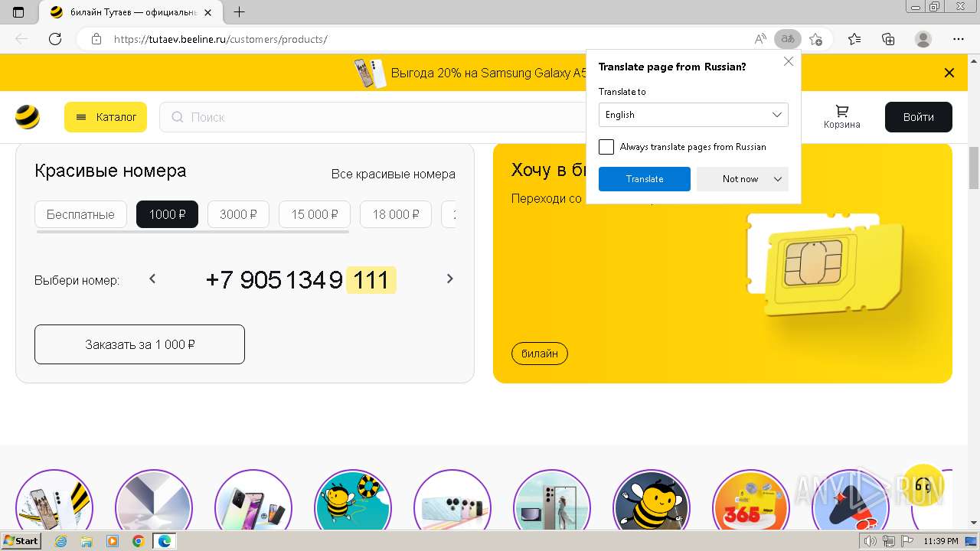
Task: Open the Collections icon
Action: coord(888,39)
